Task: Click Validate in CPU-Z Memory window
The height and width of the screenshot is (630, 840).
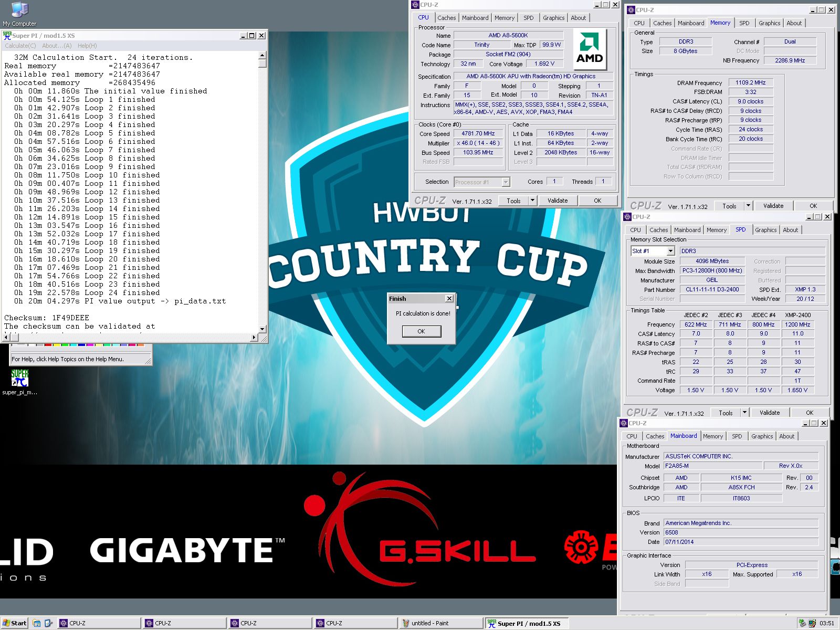Action: click(x=773, y=206)
